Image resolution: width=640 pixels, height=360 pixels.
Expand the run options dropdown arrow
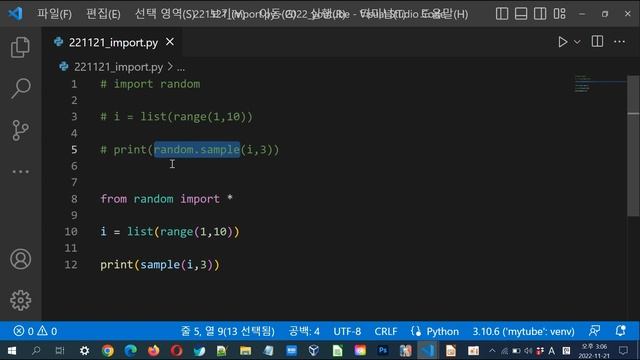coord(577,42)
